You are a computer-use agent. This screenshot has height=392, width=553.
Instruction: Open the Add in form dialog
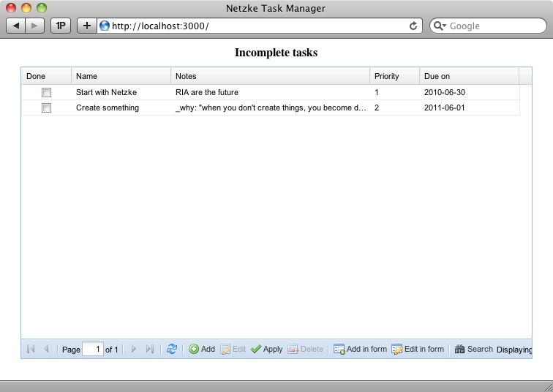click(x=360, y=350)
